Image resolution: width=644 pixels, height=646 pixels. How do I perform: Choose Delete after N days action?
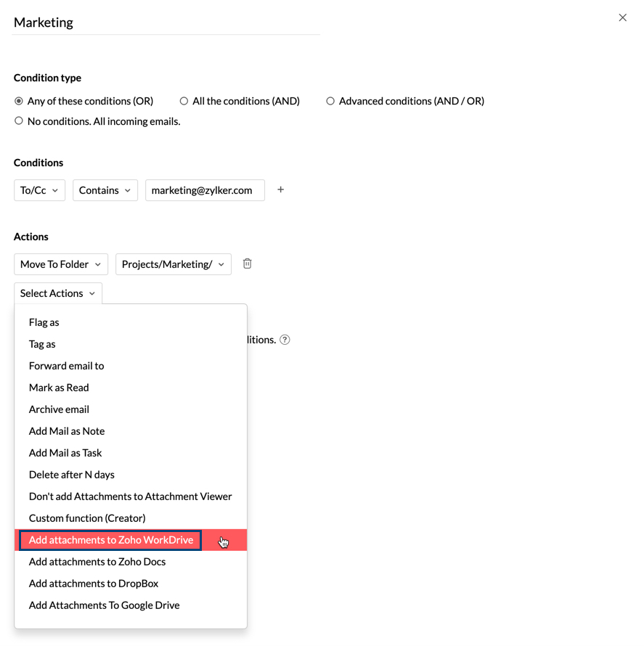[x=131, y=475]
